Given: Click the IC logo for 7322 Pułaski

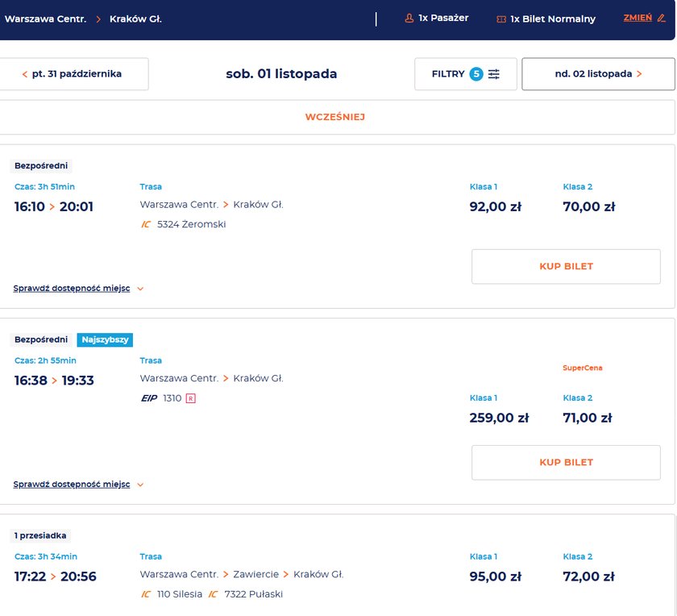Looking at the screenshot, I should point(213,594).
